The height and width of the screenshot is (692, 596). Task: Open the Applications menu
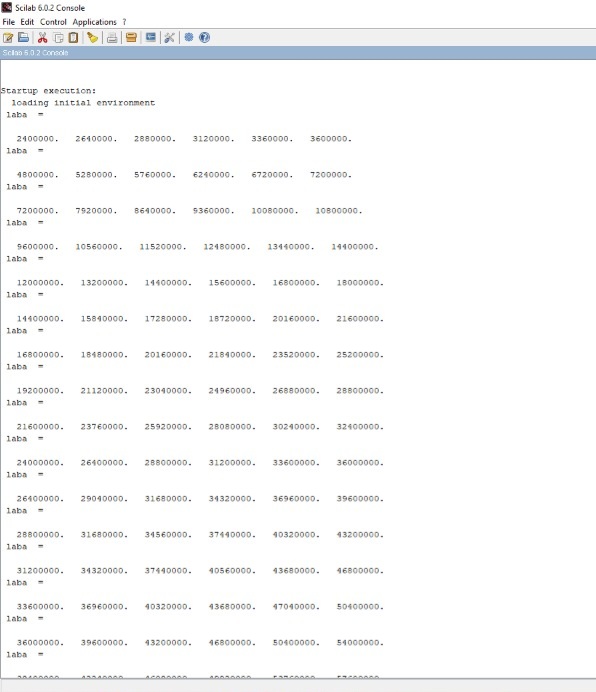[94, 22]
